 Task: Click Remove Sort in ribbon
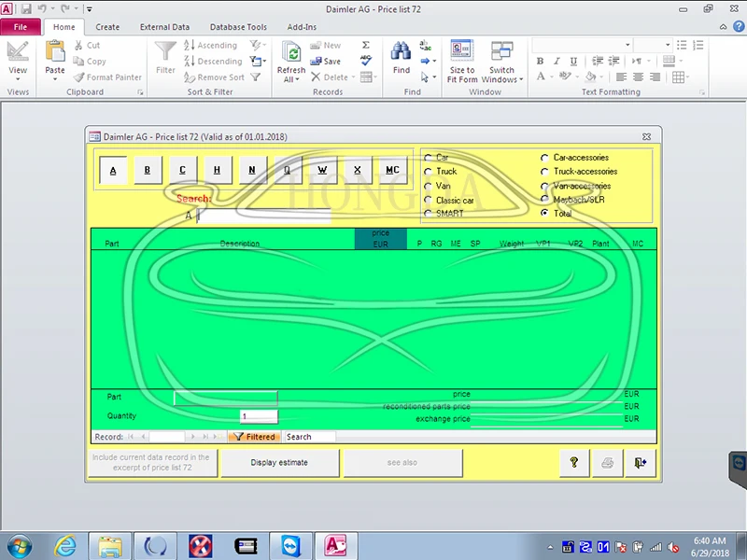(214, 77)
